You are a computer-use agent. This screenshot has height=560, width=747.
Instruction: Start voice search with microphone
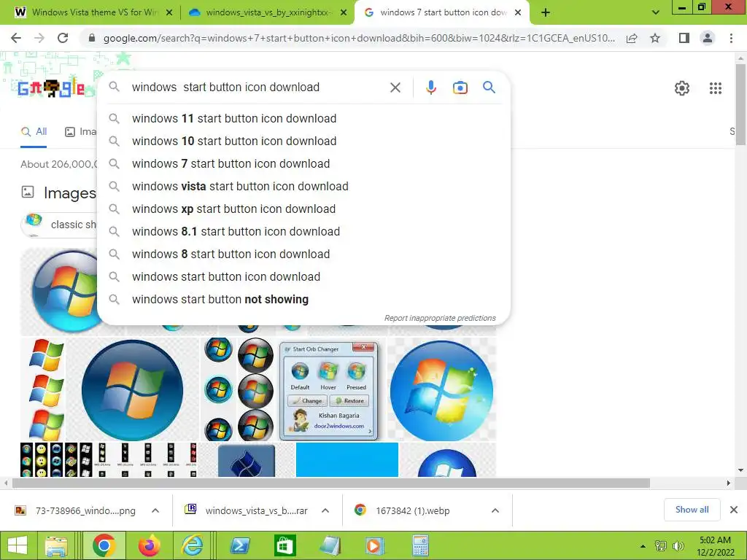[x=430, y=87]
